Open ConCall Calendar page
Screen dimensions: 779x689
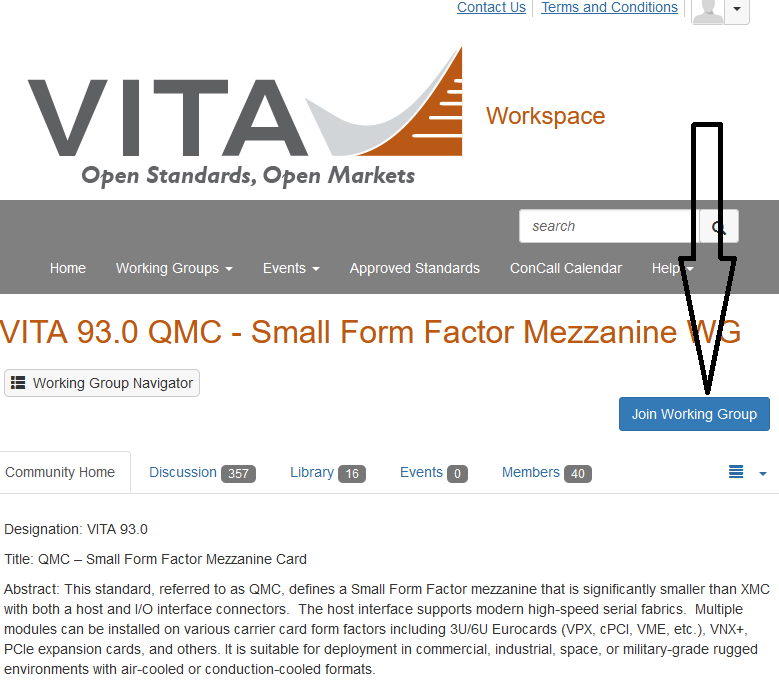(565, 268)
